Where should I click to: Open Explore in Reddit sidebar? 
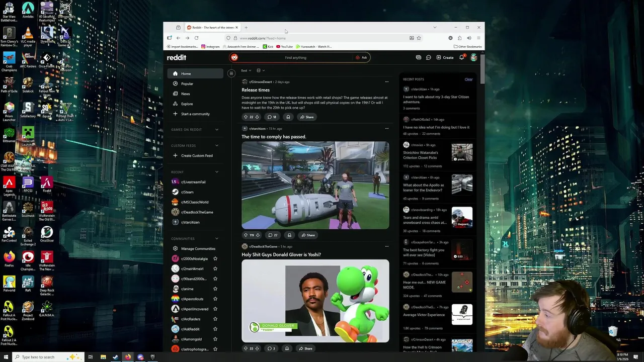point(195,104)
